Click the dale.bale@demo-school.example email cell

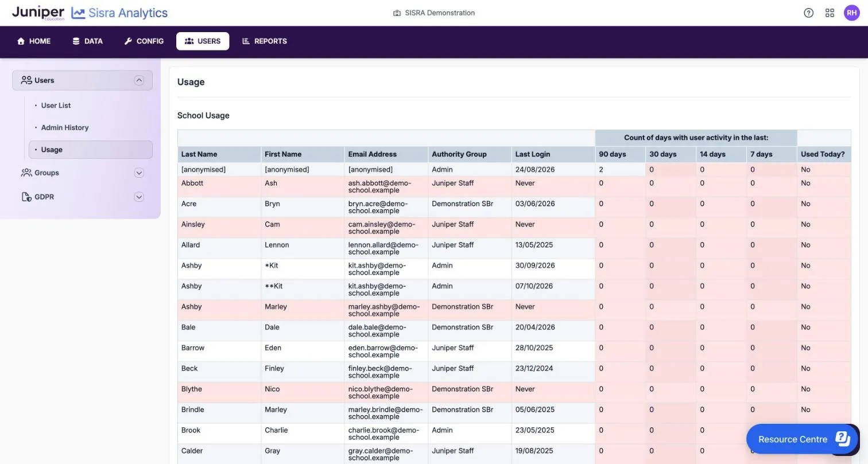(x=386, y=331)
